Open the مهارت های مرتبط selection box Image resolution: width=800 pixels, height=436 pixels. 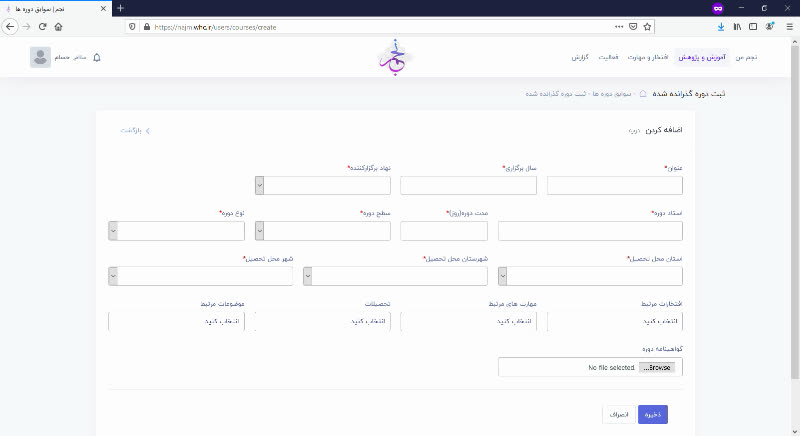coord(468,321)
